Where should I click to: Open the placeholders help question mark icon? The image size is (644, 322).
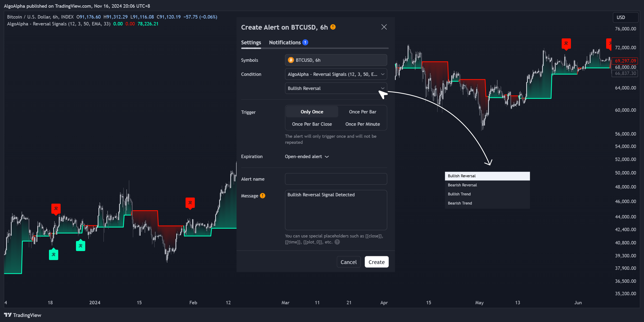click(x=337, y=242)
